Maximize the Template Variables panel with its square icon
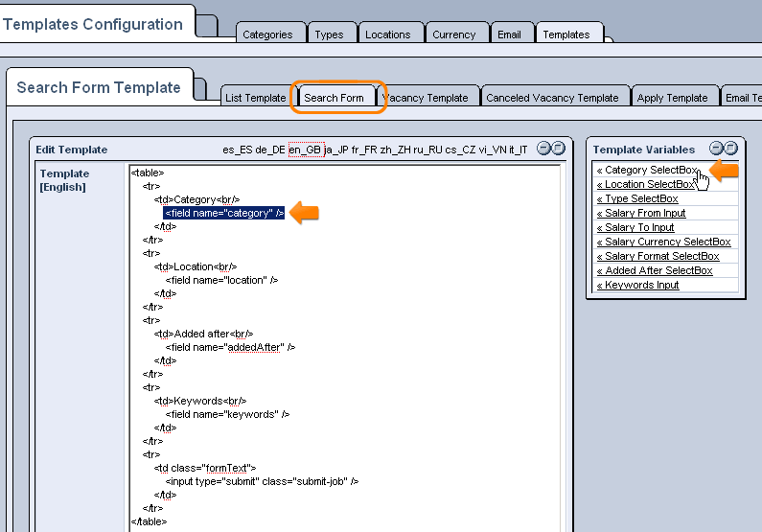Viewport: 762px width, 532px height. (x=730, y=149)
